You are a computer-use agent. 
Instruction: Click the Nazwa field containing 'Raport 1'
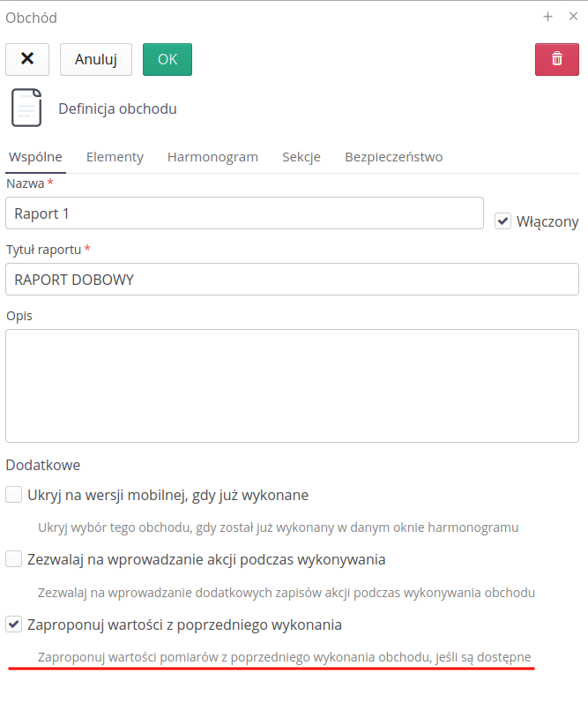244,213
